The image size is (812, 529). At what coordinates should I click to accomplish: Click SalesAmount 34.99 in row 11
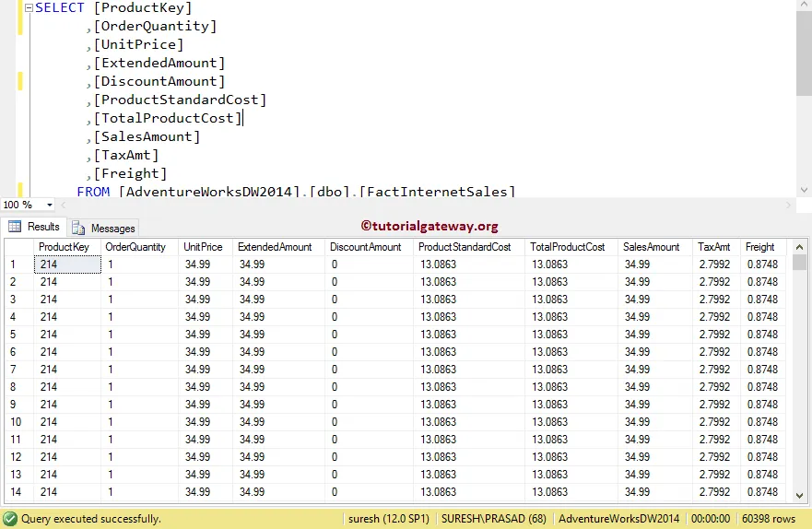point(655,440)
